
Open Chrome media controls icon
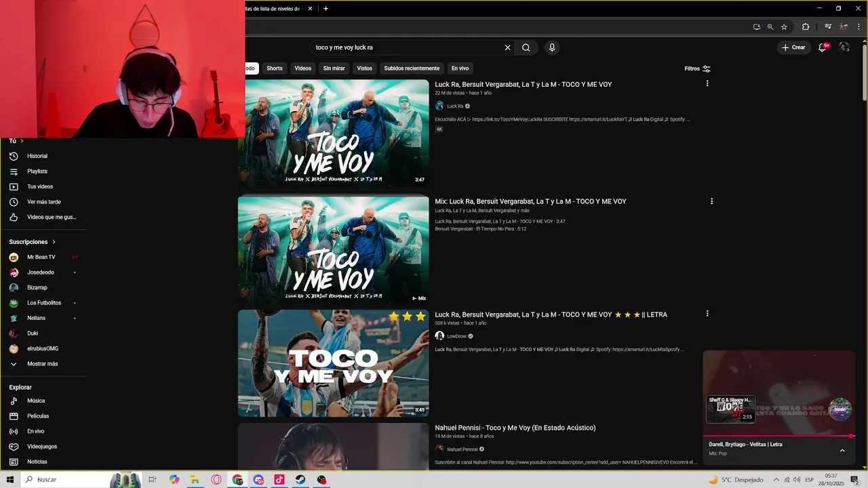click(x=828, y=27)
